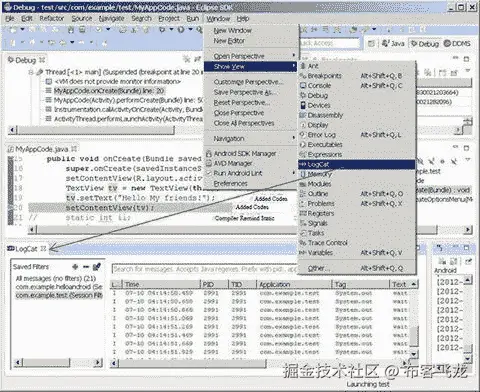
Task: Open AVD Manager from the Window menu
Action: 251,163
